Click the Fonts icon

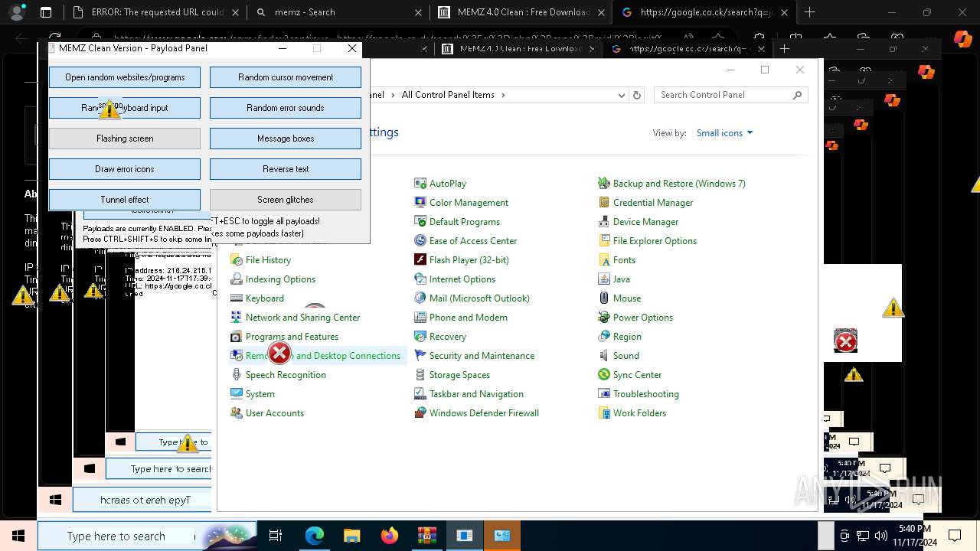point(604,260)
